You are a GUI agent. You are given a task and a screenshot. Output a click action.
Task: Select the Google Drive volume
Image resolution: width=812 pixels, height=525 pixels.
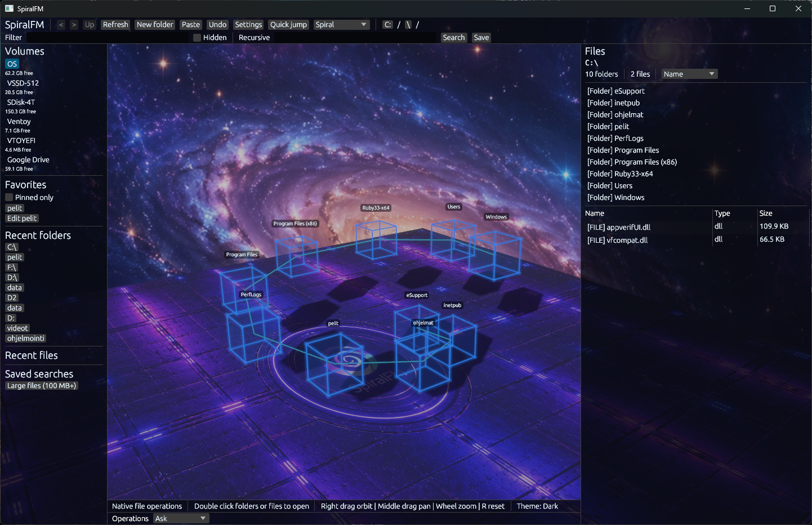pyautogui.click(x=28, y=160)
